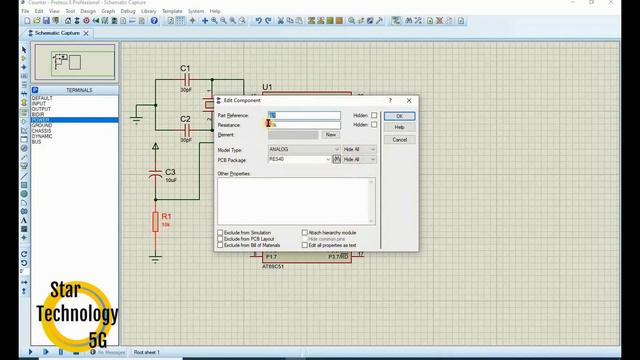Open the File menu
This screenshot has height=360, width=640.
click(x=25, y=11)
